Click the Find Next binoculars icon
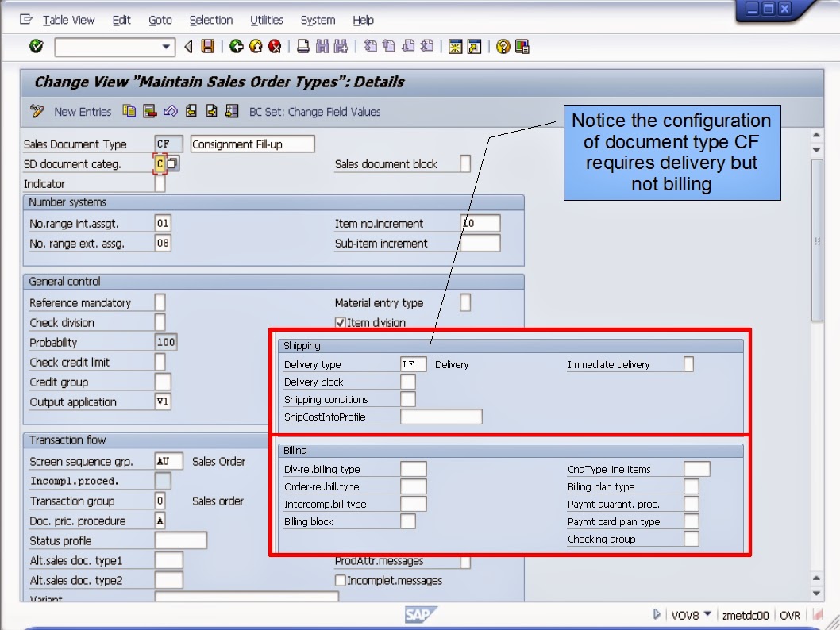Image resolution: width=840 pixels, height=630 pixels. coord(341,47)
